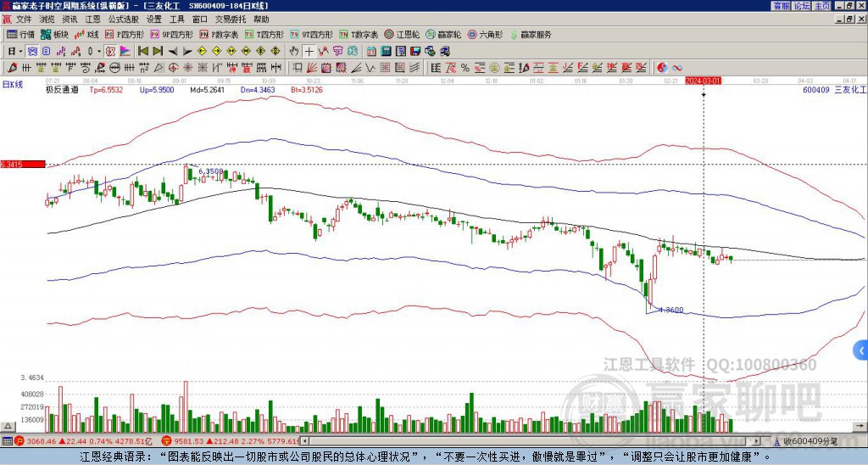Open the 交易委托 menu
The width and height of the screenshot is (868, 465).
point(231,20)
